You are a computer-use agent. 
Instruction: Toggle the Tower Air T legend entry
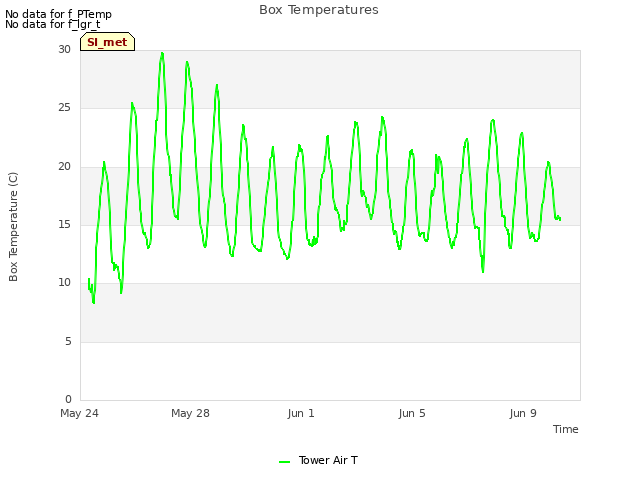(318, 460)
